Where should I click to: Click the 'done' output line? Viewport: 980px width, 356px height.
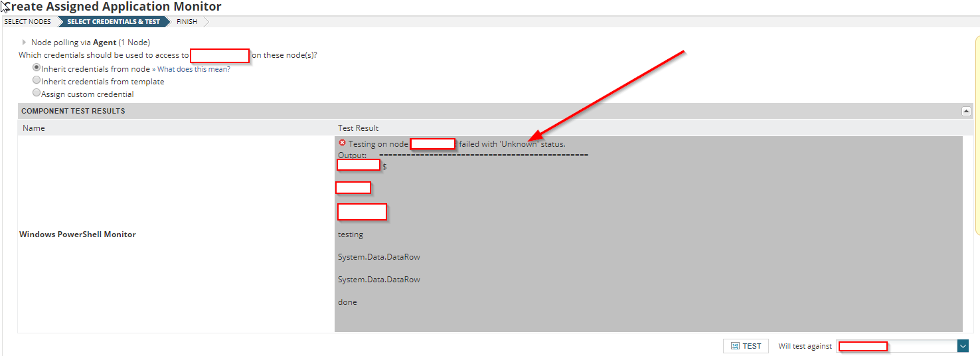click(x=347, y=302)
